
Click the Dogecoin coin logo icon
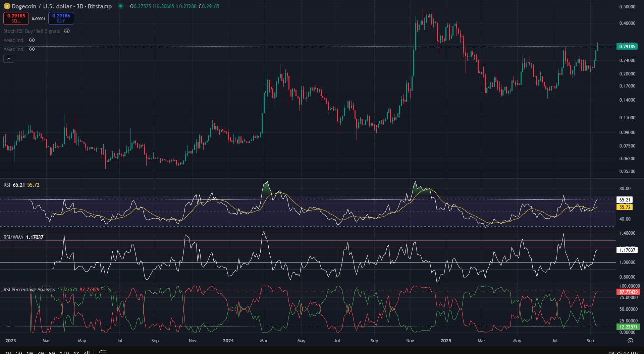[x=7, y=6]
